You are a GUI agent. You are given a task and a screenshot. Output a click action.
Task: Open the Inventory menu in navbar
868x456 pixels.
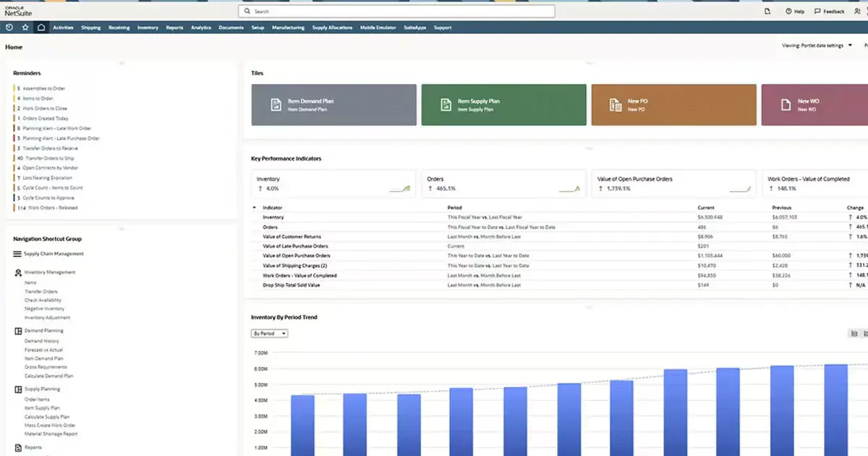148,28
